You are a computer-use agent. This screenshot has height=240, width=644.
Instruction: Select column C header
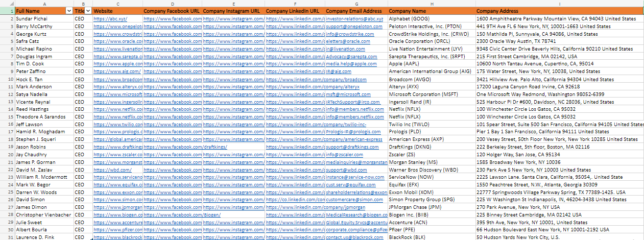tap(117, 4)
